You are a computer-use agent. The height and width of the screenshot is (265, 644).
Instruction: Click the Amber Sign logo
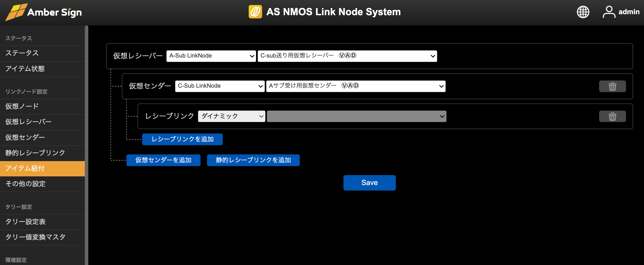[43, 12]
